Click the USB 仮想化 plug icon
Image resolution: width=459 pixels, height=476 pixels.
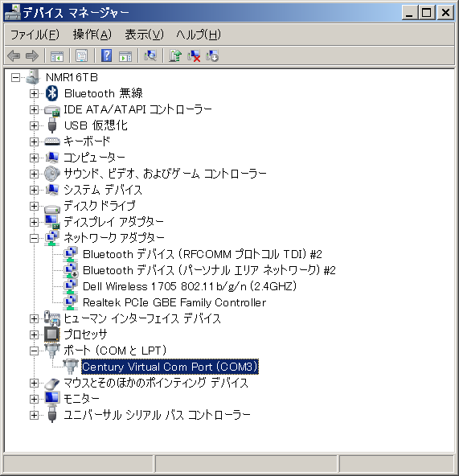tap(52, 125)
